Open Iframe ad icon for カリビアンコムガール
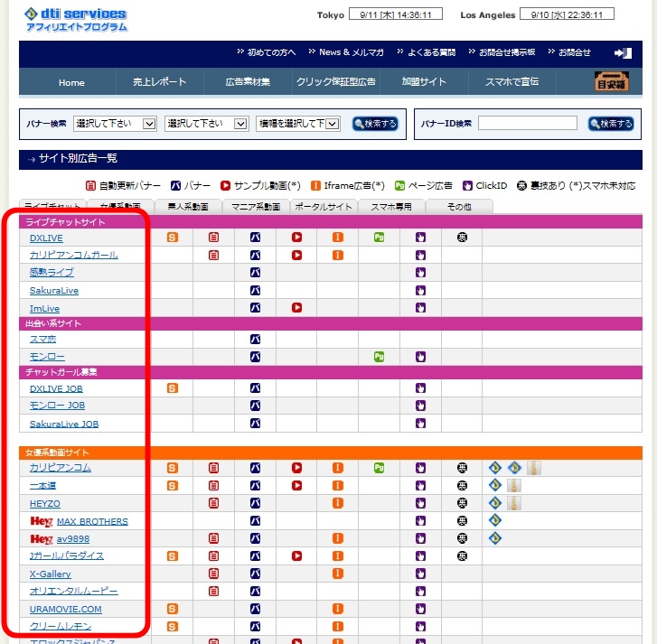 pyautogui.click(x=338, y=255)
